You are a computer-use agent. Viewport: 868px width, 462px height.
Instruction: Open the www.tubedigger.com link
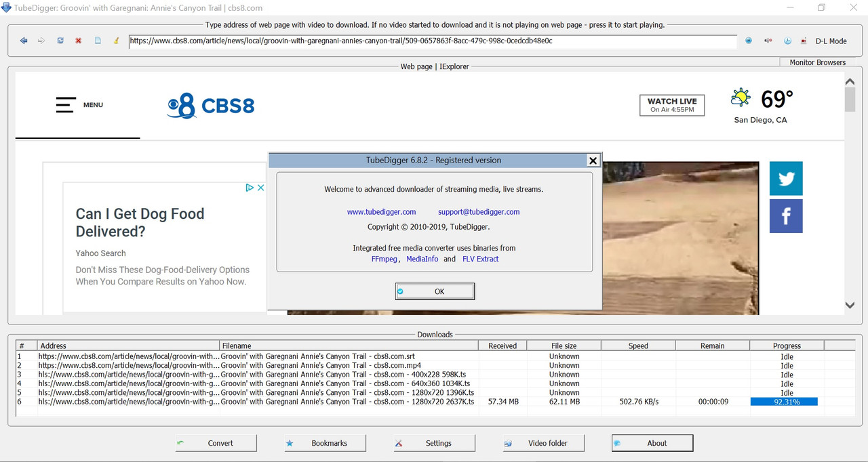click(x=381, y=212)
